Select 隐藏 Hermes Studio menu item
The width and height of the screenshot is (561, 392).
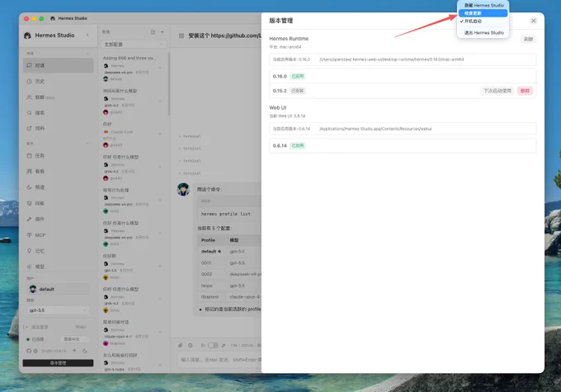click(x=483, y=6)
